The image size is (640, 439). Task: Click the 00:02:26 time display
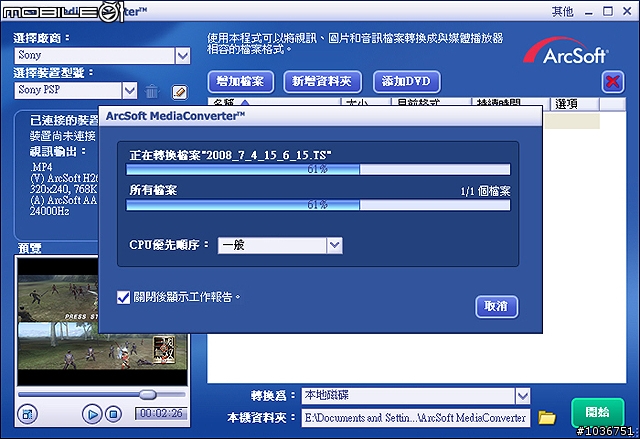[x=161, y=413]
